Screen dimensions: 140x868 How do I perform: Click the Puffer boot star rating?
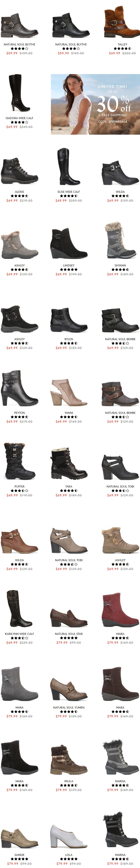coord(20,491)
